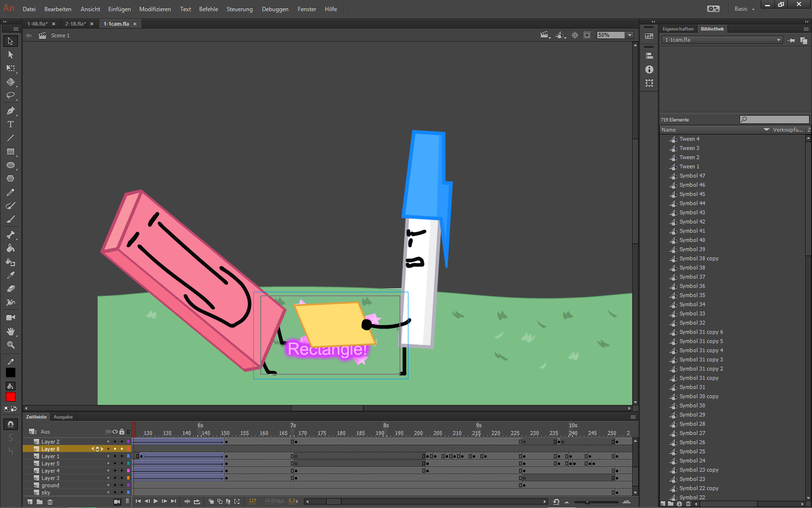This screenshot has width=812, height=508.
Task: Toggle lock dot of Layer 1
Action: 122,456
